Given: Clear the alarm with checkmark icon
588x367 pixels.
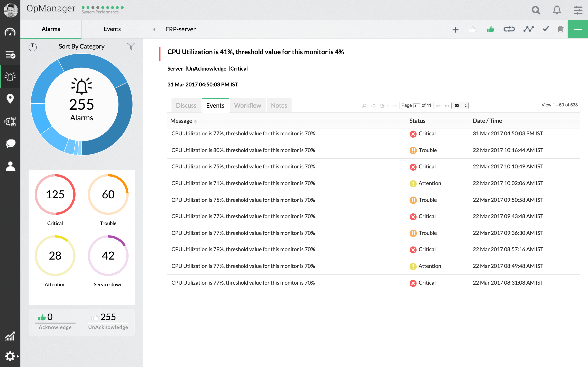Looking at the screenshot, I should 546,29.
